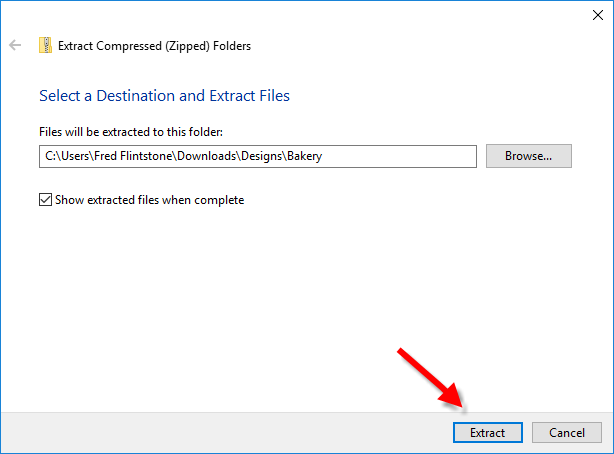Click the zipped folder icon in the title
This screenshot has height=454, width=614.
click(x=45, y=45)
